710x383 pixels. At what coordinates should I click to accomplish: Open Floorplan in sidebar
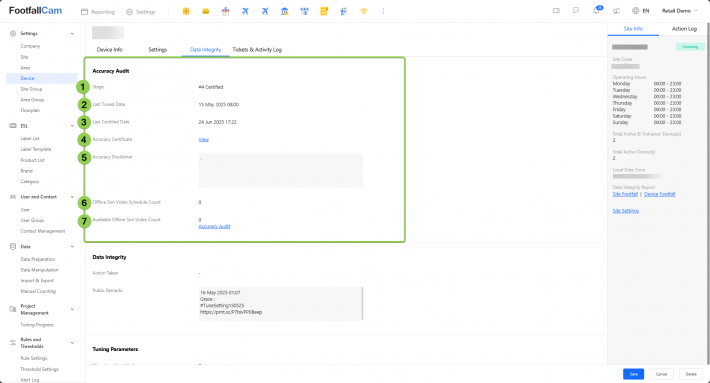coord(30,110)
